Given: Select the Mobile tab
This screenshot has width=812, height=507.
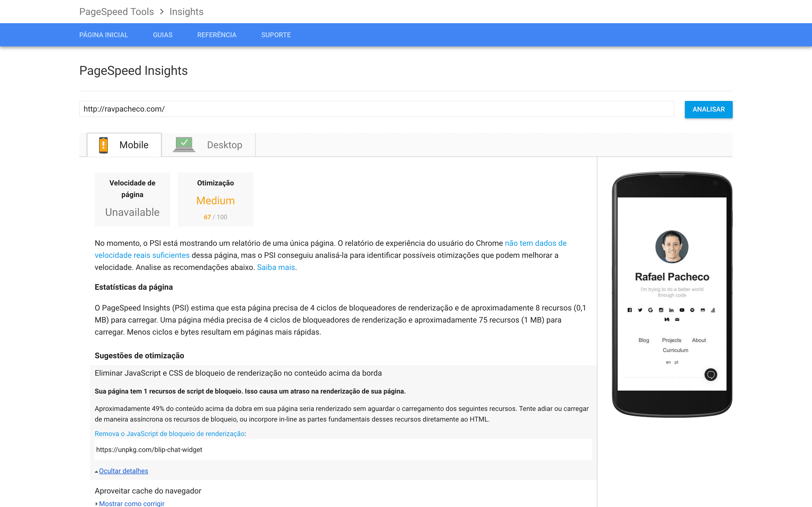Looking at the screenshot, I should [x=134, y=145].
